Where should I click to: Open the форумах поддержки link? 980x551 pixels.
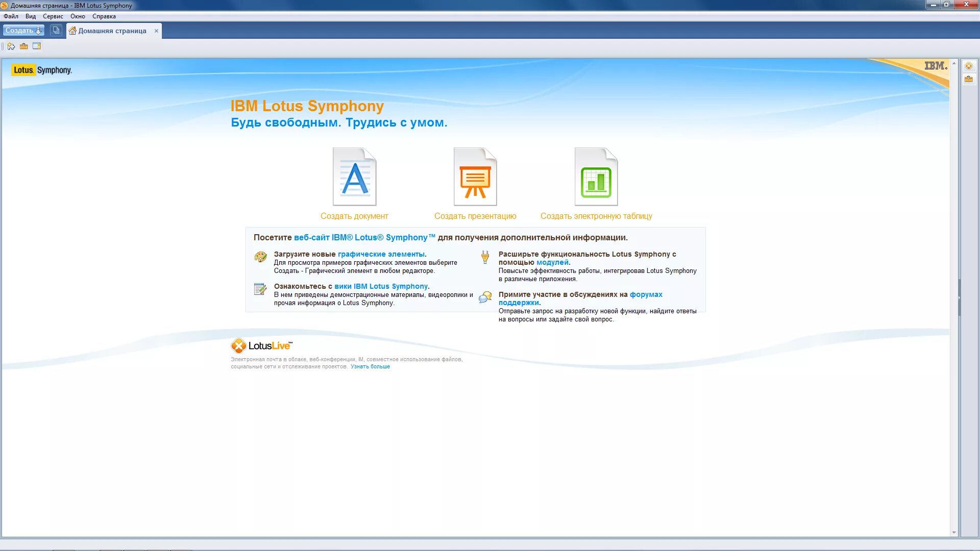coord(580,298)
